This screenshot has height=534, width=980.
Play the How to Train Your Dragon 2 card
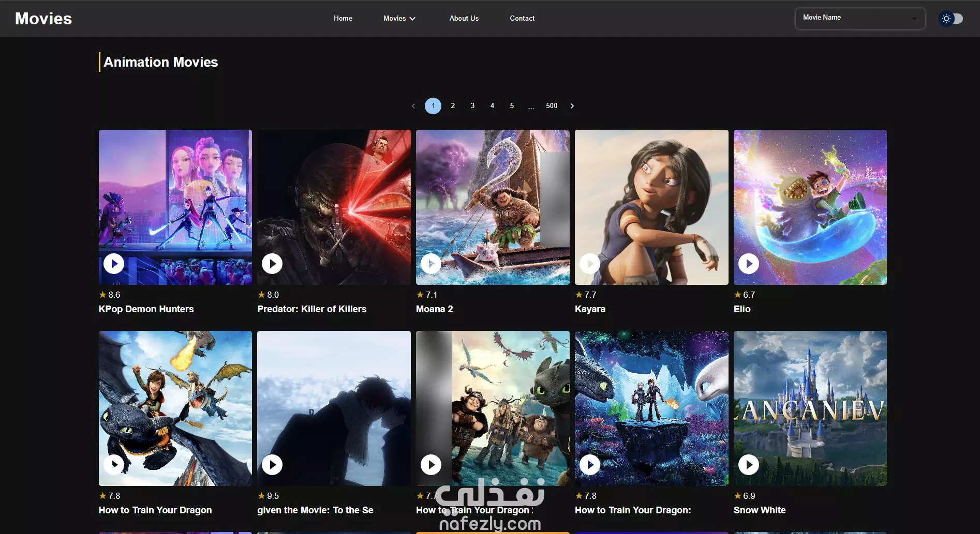(431, 465)
